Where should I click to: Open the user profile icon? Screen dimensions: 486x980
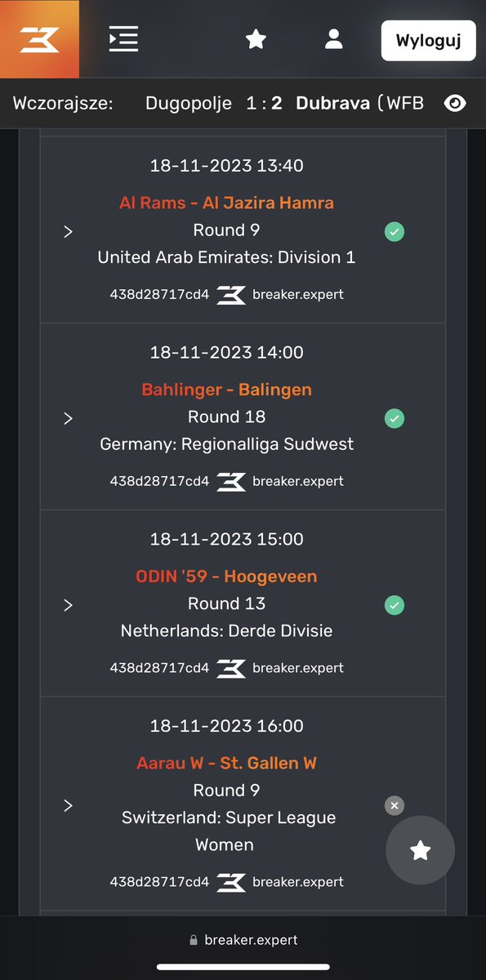(x=333, y=39)
